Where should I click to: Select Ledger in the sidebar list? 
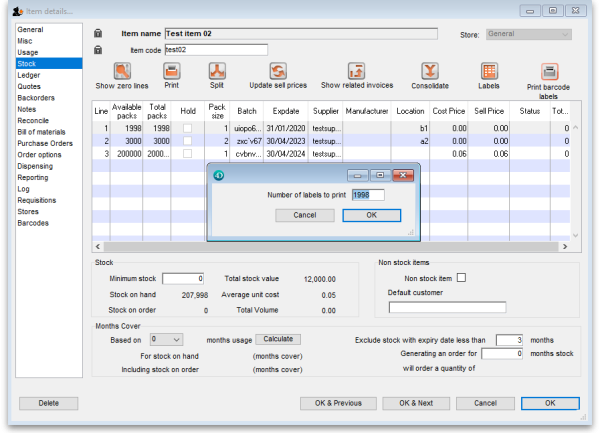(28, 73)
